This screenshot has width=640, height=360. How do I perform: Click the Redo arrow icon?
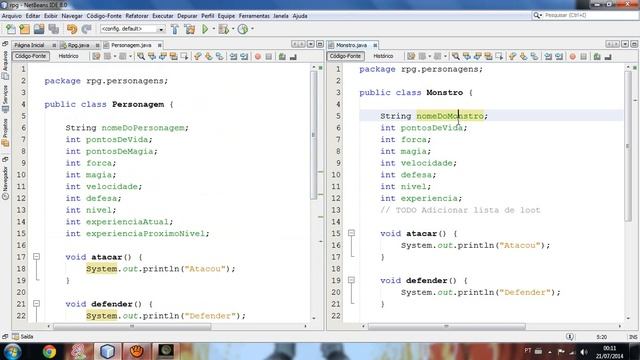(86, 29)
